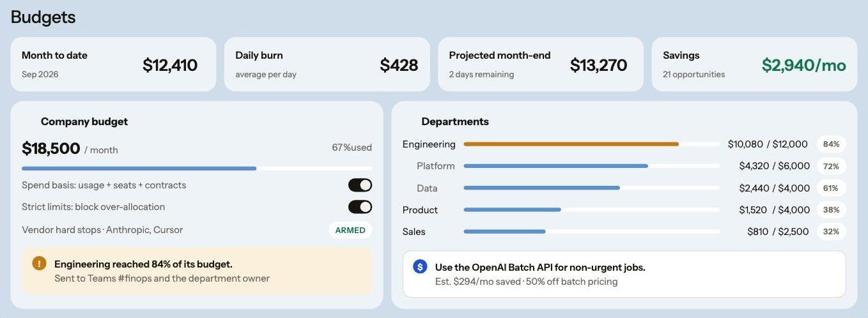Click the $12,410 month-to-date value
Image resolution: width=868 pixels, height=318 pixels.
170,65
